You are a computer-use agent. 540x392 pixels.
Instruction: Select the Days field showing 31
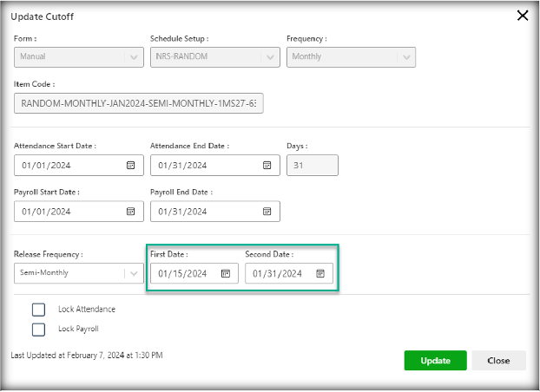[x=312, y=165]
